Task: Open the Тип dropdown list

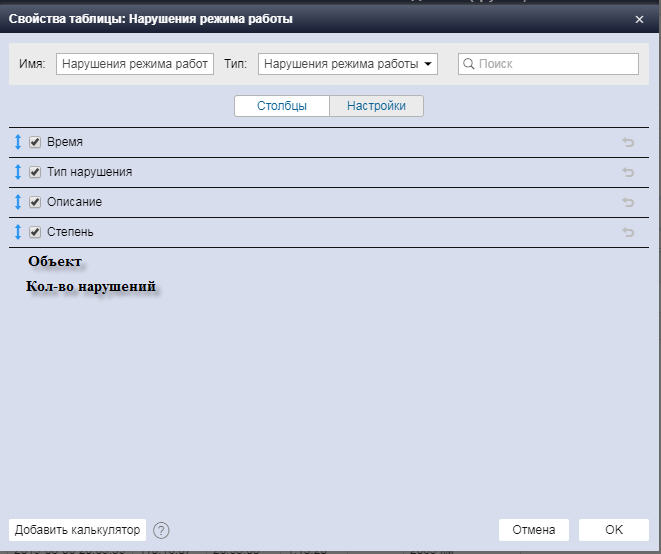Action: click(x=347, y=64)
